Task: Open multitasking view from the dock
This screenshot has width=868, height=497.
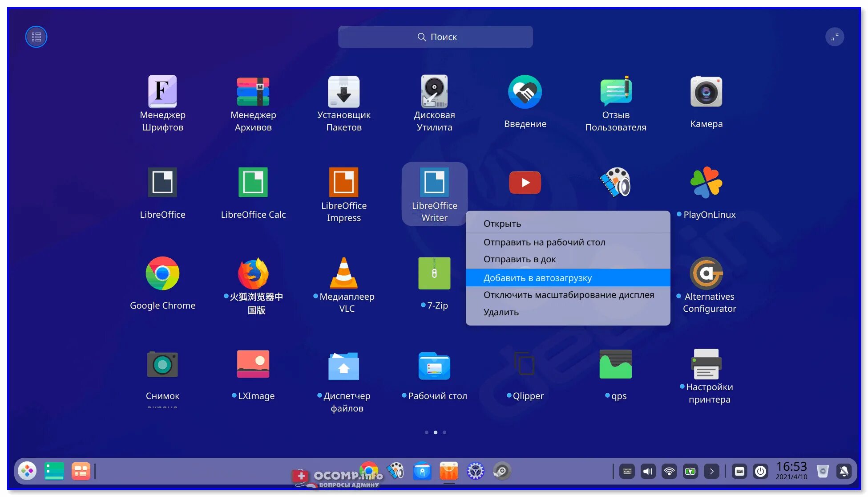Action: click(x=81, y=471)
